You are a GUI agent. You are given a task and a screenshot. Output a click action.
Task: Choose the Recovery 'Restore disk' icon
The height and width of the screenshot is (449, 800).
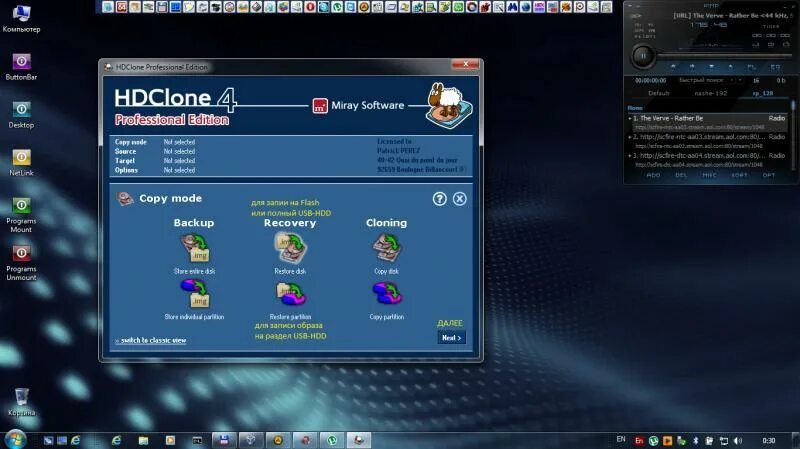click(290, 247)
